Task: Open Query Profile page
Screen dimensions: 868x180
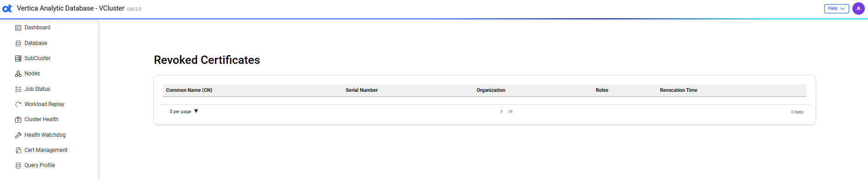Action: pyautogui.click(x=40, y=165)
